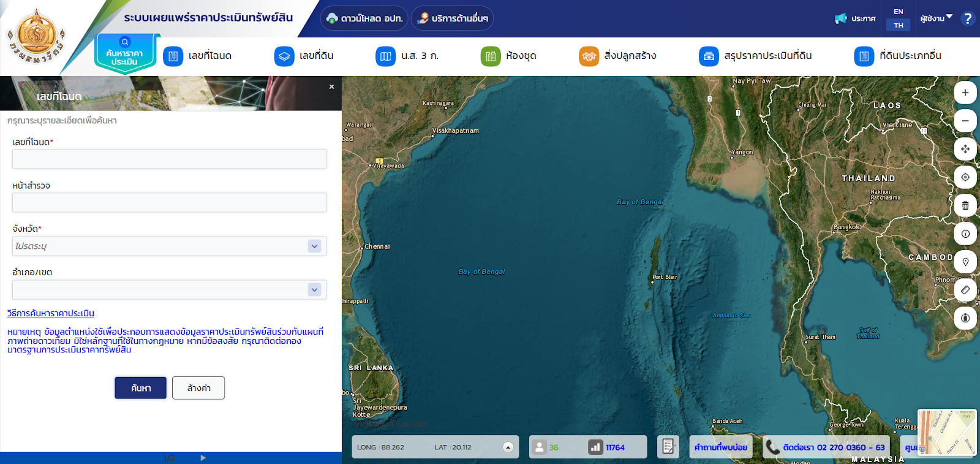Switch language to TH
Screen dimensions: 980x464
(898, 25)
